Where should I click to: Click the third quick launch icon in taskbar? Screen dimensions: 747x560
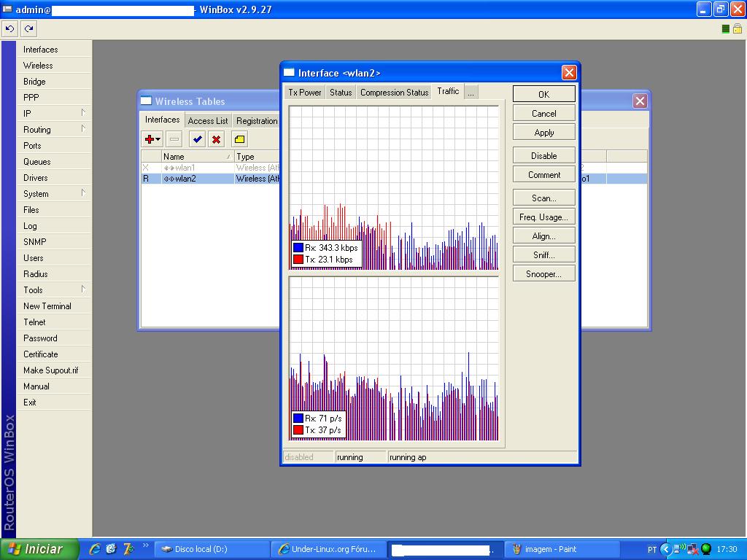tap(128, 549)
